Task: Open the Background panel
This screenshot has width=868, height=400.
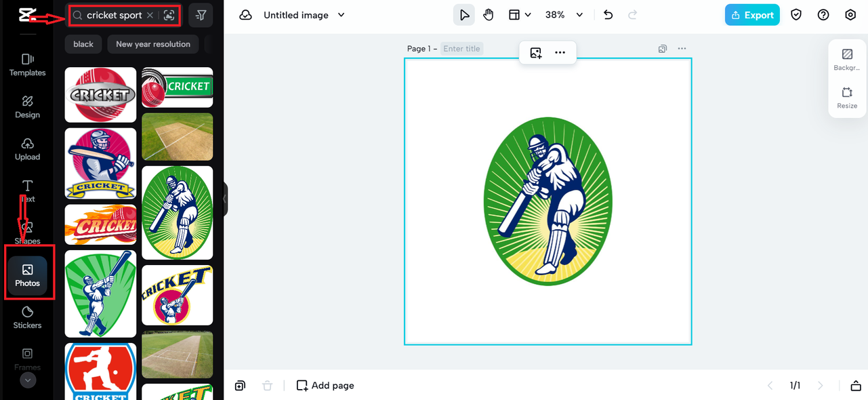Action: coord(847,60)
